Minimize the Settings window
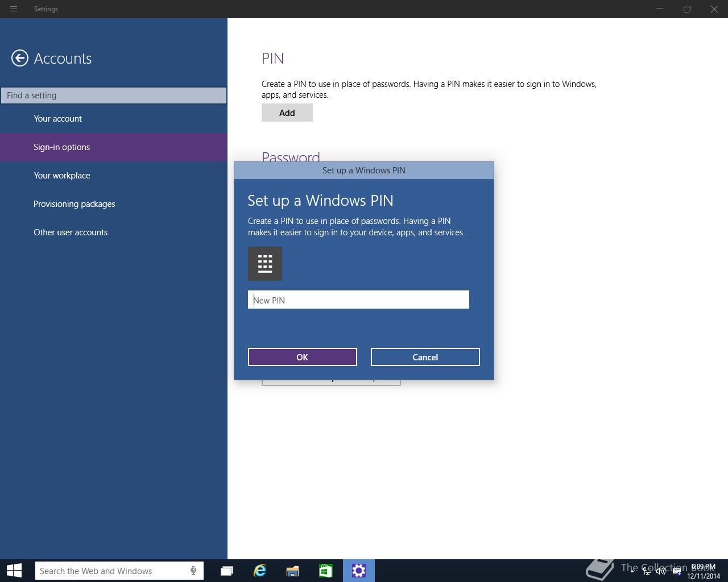The width and height of the screenshot is (728, 582). (660, 9)
